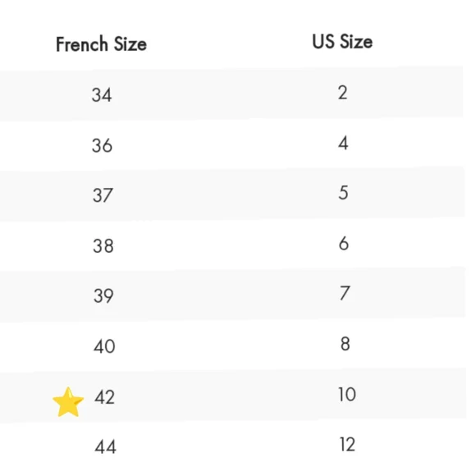The image size is (476, 476).
Task: Select the French Size column header
Action: click(102, 44)
